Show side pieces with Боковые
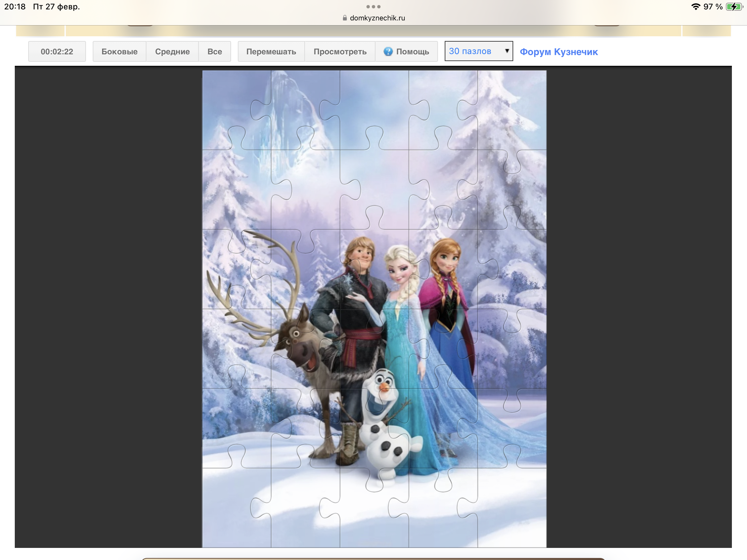The width and height of the screenshot is (747, 560). (x=119, y=52)
